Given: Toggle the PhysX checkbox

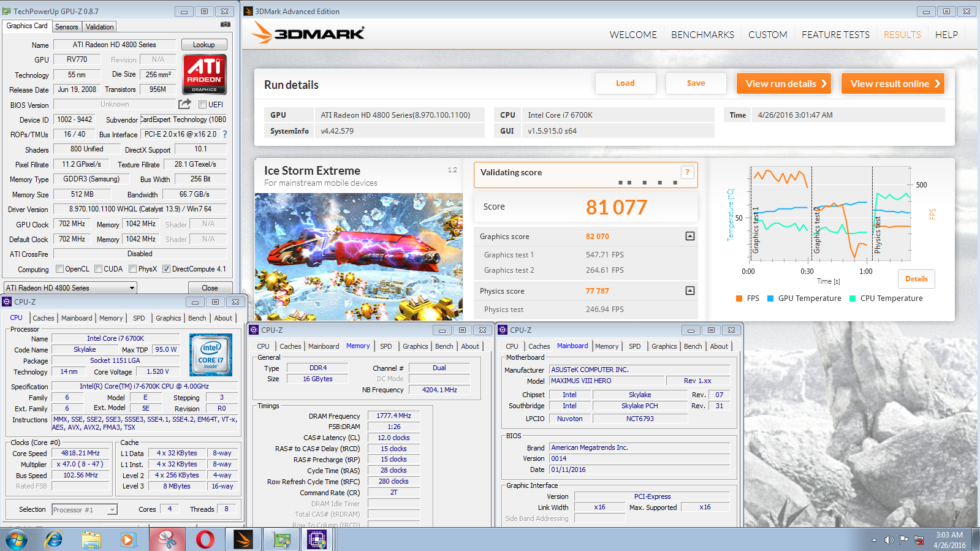Looking at the screenshot, I should coord(133,268).
